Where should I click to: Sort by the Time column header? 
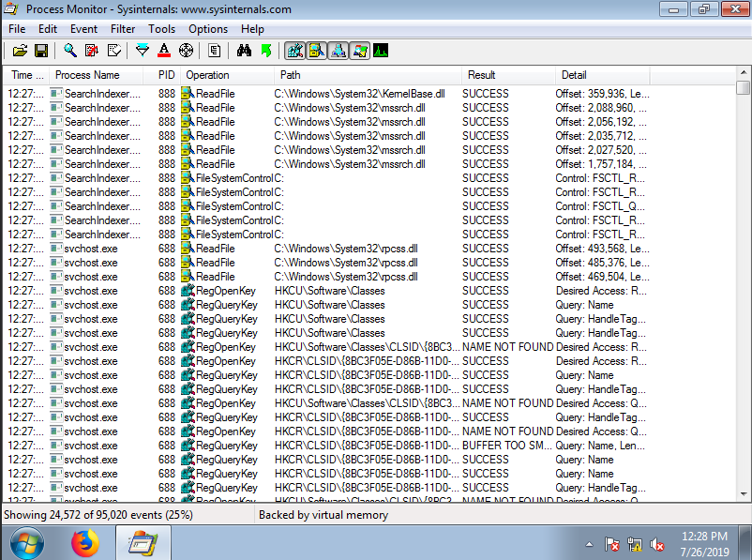27,75
